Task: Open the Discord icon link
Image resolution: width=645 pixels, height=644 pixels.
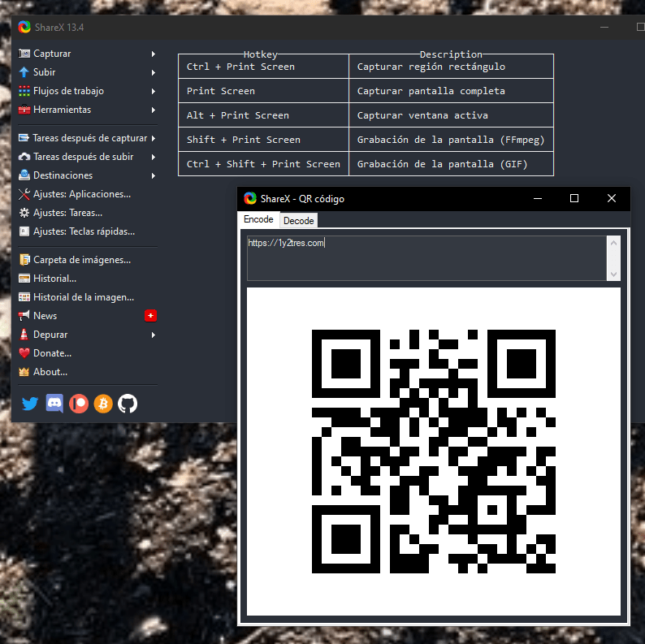Action: click(x=54, y=403)
